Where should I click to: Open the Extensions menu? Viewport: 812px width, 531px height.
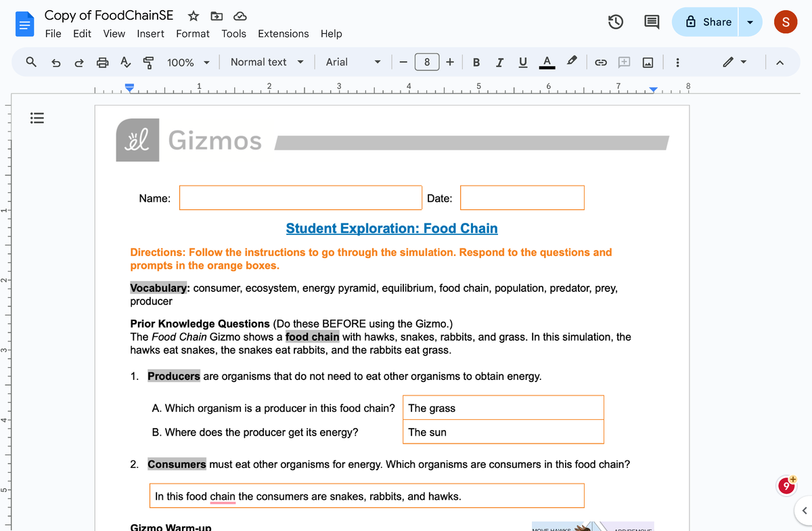click(x=283, y=33)
